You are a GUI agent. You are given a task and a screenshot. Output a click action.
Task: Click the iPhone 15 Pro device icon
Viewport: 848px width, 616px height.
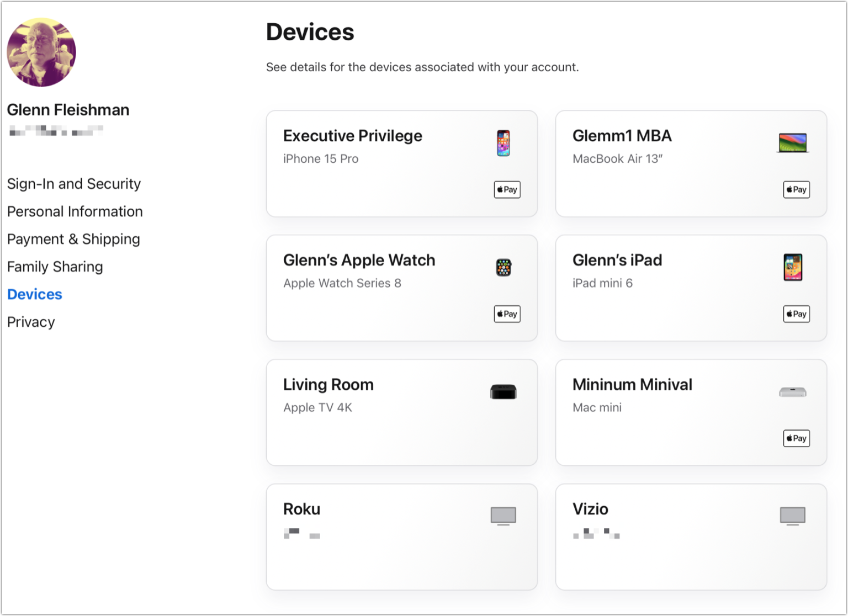point(503,144)
